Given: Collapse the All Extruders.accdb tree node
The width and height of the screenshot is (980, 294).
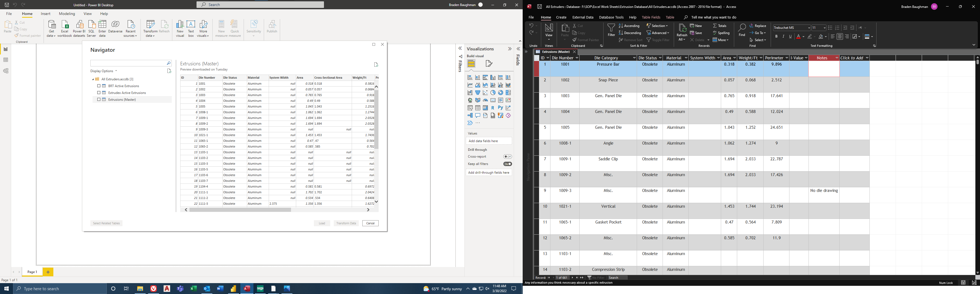Looking at the screenshot, I should 93,79.
